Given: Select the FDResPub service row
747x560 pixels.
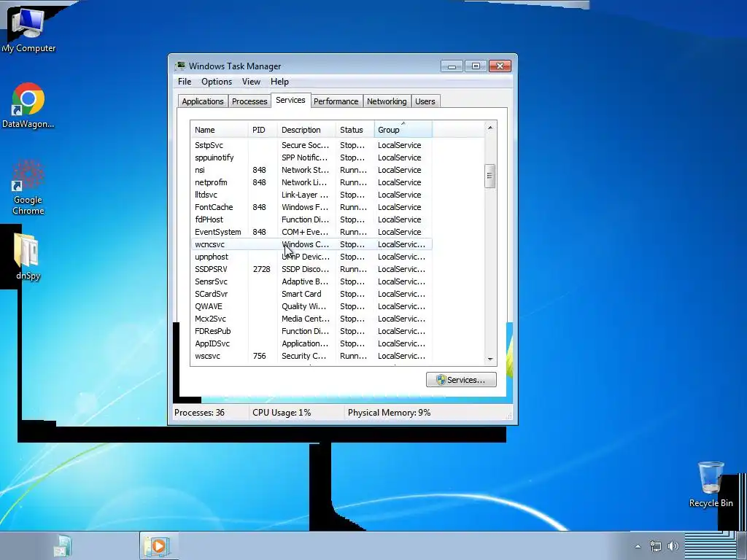Looking at the screenshot, I should [x=311, y=331].
